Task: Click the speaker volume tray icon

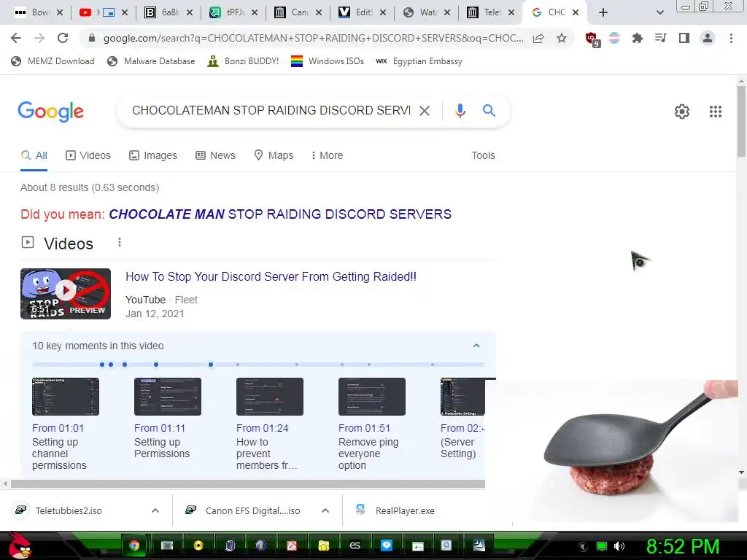Action: coord(619,546)
